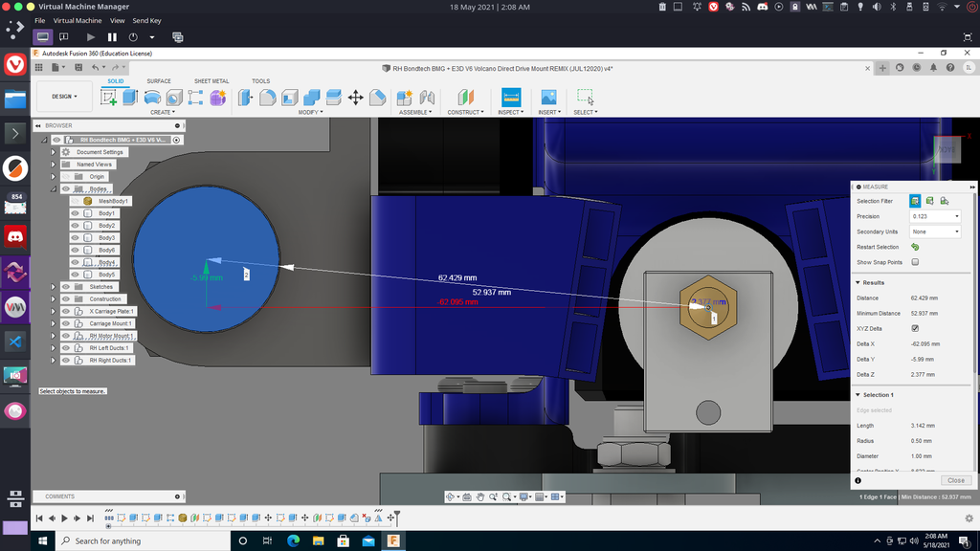
Task: Hide Body1 using its eye icon
Action: [75, 213]
